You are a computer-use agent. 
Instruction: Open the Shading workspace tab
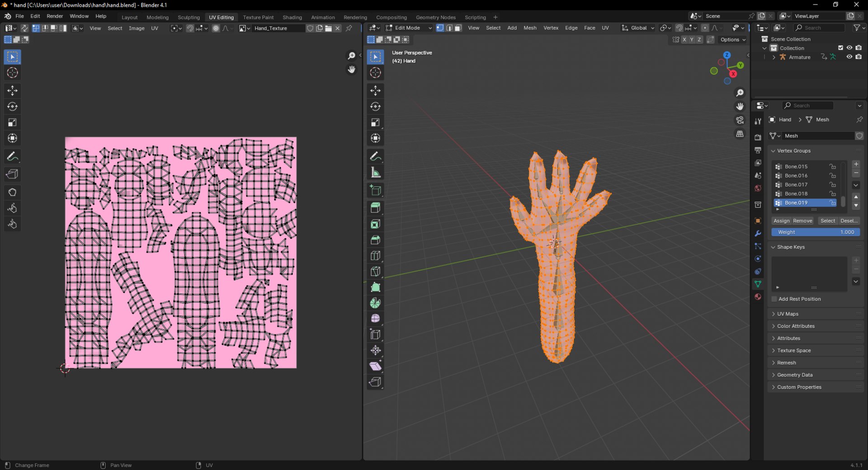[x=292, y=17]
